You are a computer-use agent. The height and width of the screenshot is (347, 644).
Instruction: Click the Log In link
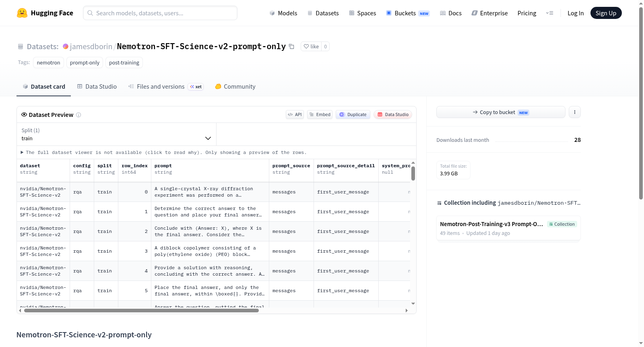[x=576, y=13]
